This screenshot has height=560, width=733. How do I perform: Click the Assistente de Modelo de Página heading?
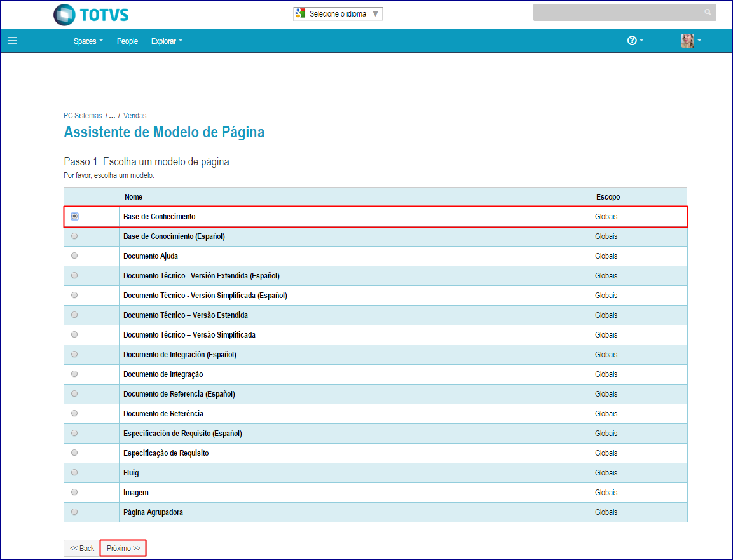coord(164,132)
